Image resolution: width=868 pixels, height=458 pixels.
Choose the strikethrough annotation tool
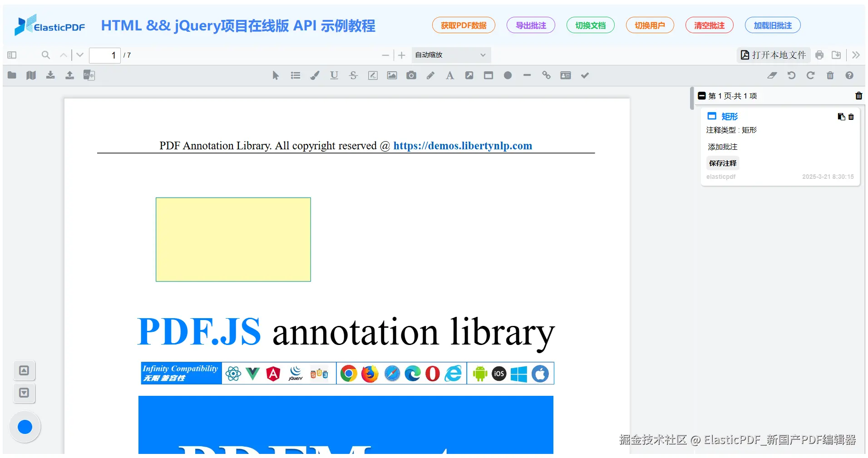[353, 75]
